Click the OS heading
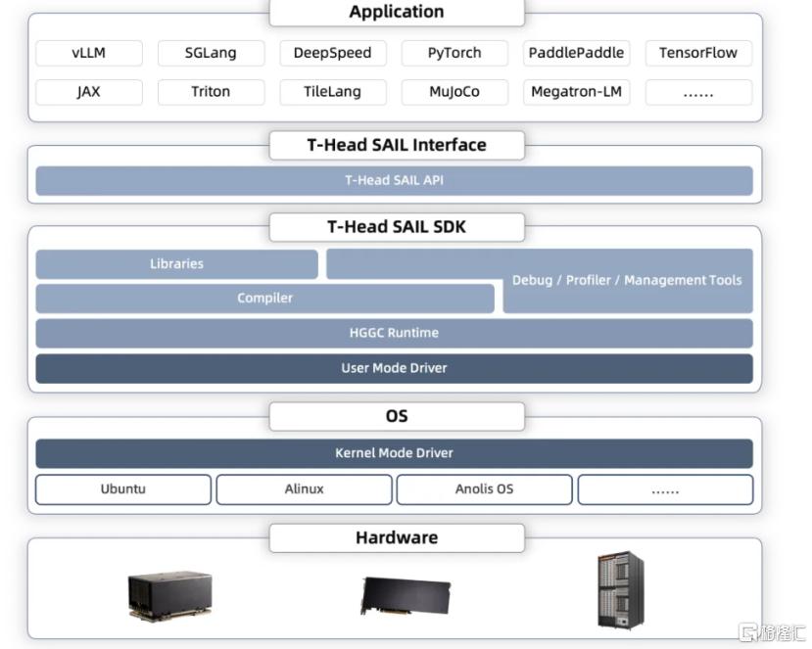 pyautogui.click(x=397, y=416)
